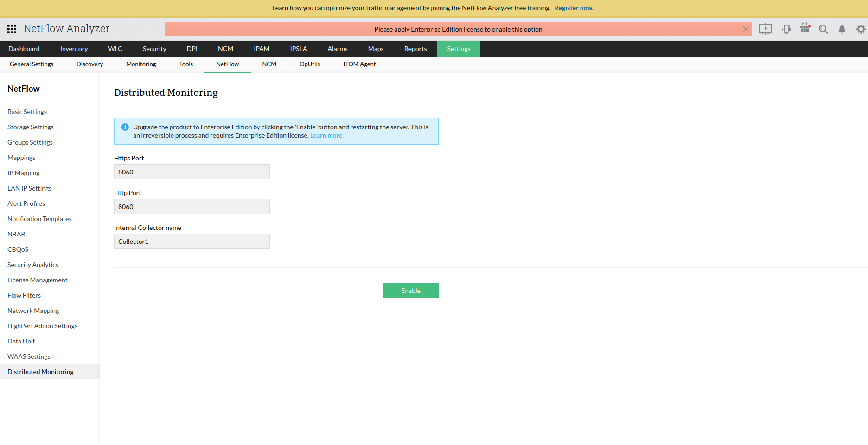The height and width of the screenshot is (445, 868).
Task: Open Data Unit settings
Action: click(21, 341)
